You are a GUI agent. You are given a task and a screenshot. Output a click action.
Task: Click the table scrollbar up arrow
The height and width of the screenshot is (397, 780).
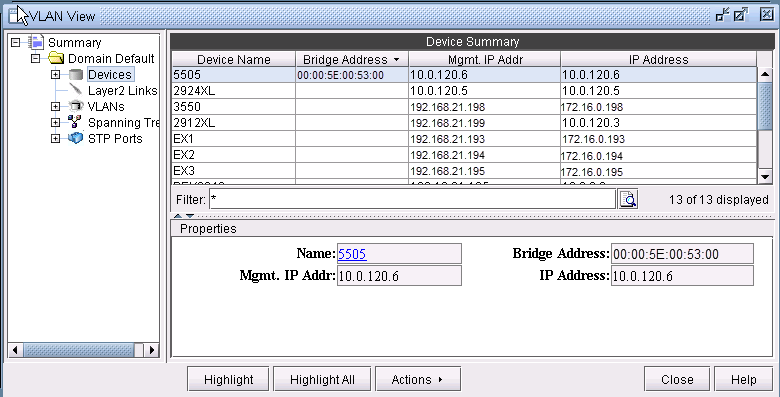(765, 75)
